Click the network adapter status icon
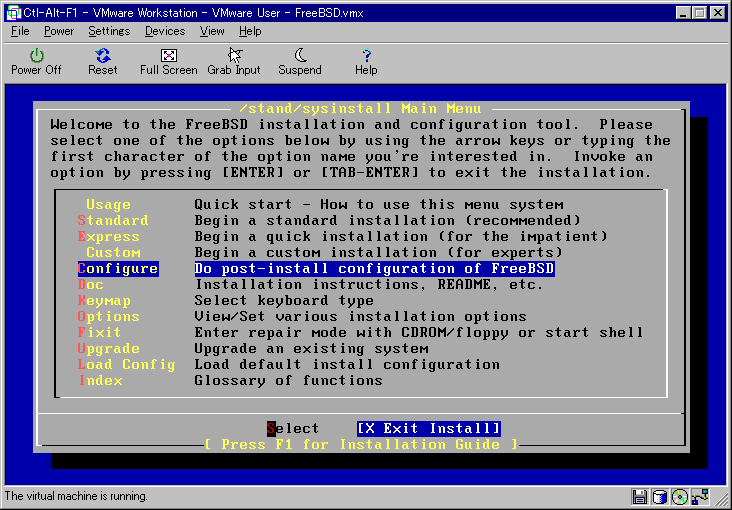 pyautogui.click(x=700, y=496)
